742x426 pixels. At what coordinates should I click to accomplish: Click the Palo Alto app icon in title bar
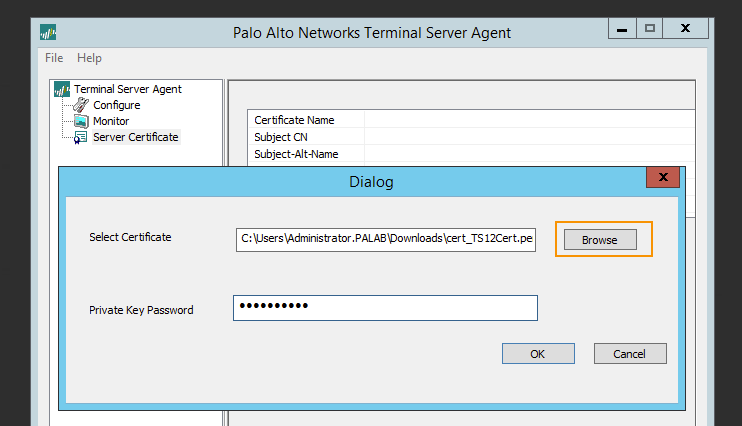48,32
